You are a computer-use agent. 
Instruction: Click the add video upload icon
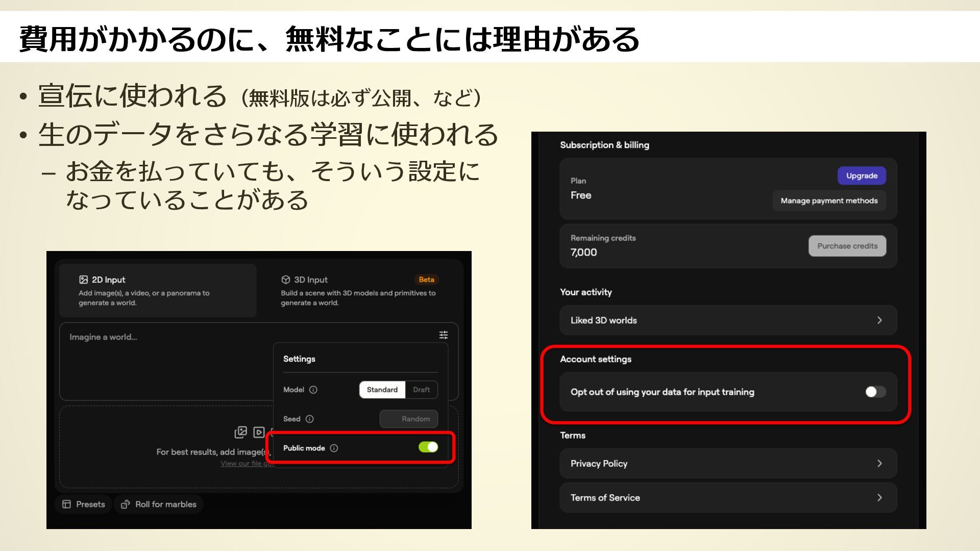pos(259,432)
